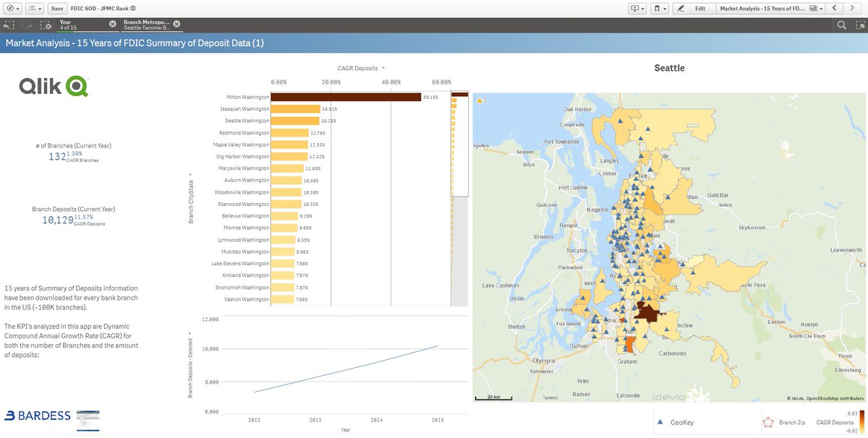
Task: Click the Edit sheet button
Action: click(x=693, y=9)
